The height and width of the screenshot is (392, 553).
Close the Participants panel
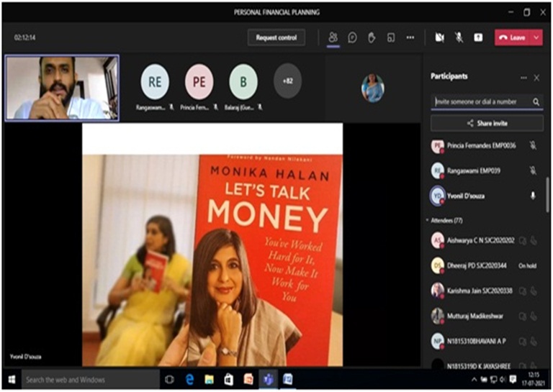pyautogui.click(x=536, y=78)
